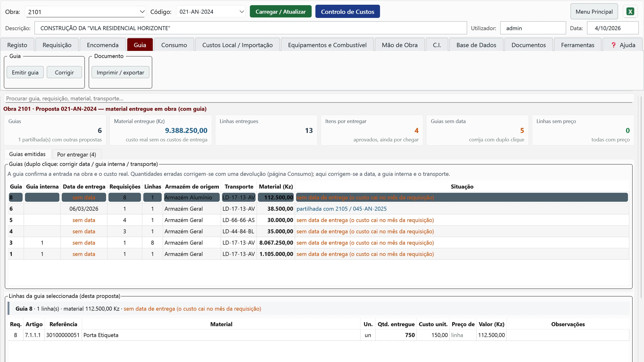
Task: Select the Consumo tab
Action: pyautogui.click(x=174, y=45)
